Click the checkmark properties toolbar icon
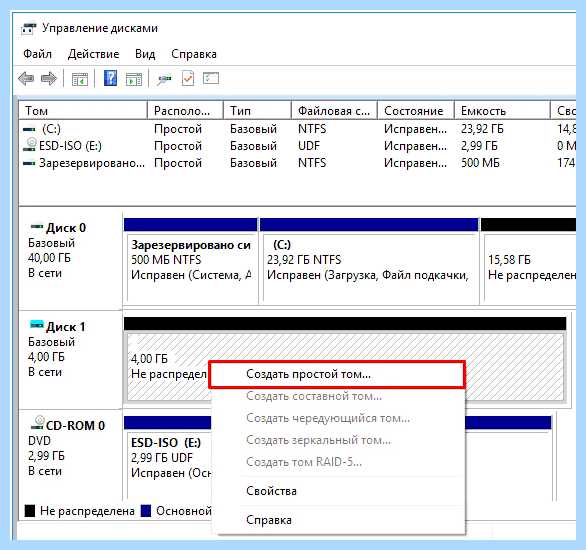The width and height of the screenshot is (586, 550). click(188, 78)
